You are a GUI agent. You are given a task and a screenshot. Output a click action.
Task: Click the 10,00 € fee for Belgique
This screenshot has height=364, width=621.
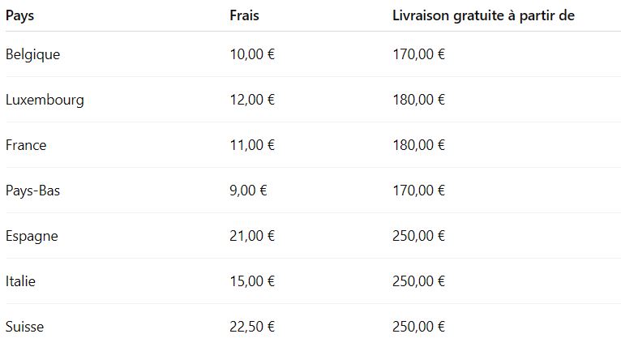click(x=252, y=54)
